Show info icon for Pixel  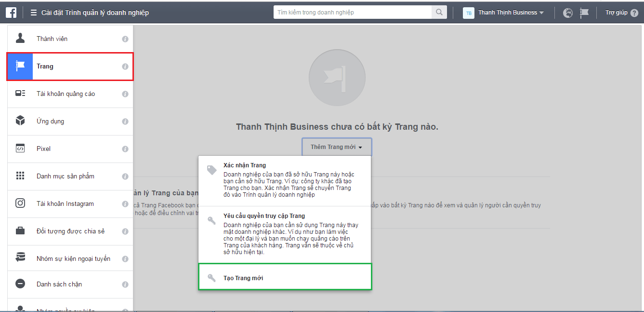[x=125, y=149]
